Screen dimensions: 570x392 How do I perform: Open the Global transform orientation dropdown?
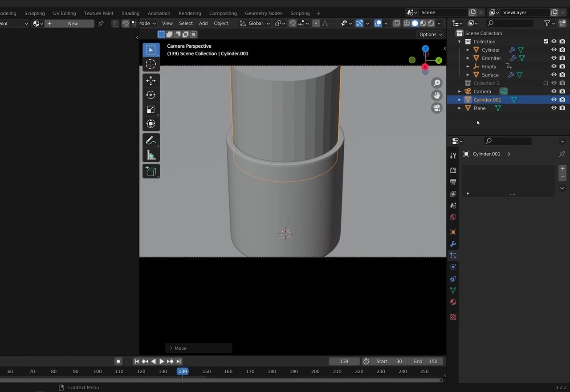[x=255, y=24]
